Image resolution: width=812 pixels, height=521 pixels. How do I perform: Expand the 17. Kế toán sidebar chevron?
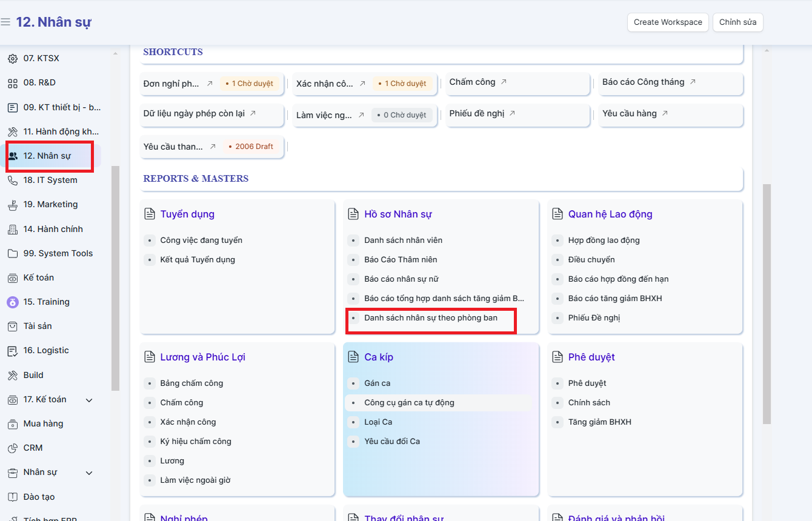[x=89, y=400]
